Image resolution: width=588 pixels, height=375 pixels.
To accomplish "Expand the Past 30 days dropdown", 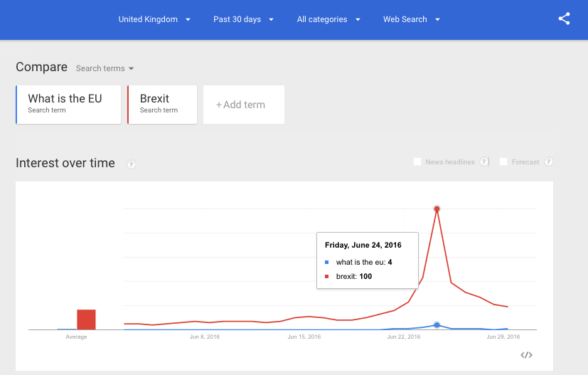I will coord(243,19).
